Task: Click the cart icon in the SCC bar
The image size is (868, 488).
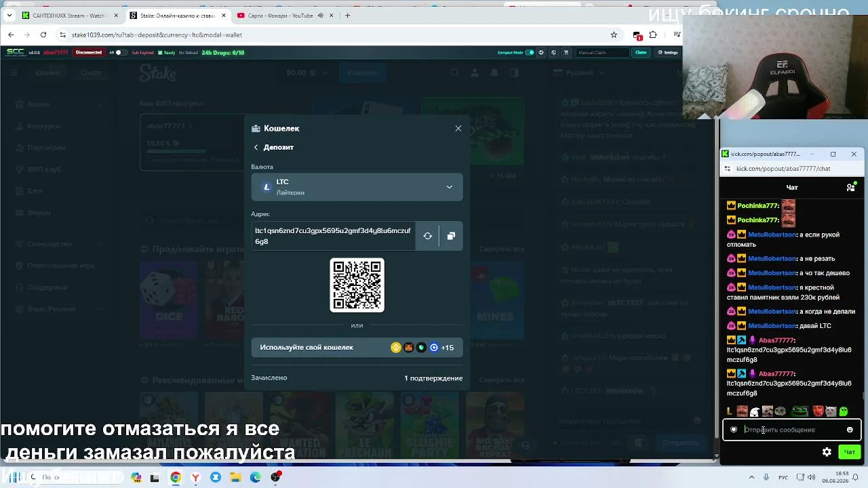Action: coord(566,52)
